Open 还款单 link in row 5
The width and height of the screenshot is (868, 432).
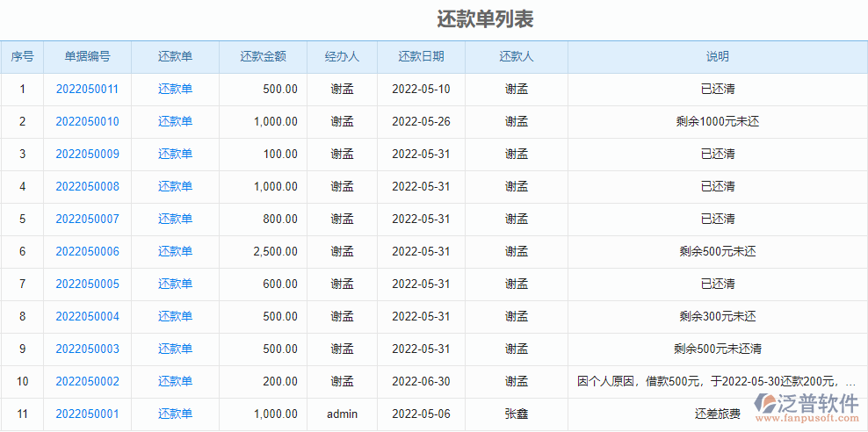click(x=175, y=219)
